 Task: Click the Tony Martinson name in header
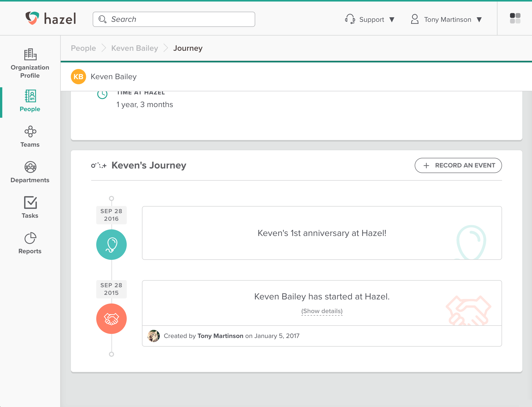(x=447, y=20)
